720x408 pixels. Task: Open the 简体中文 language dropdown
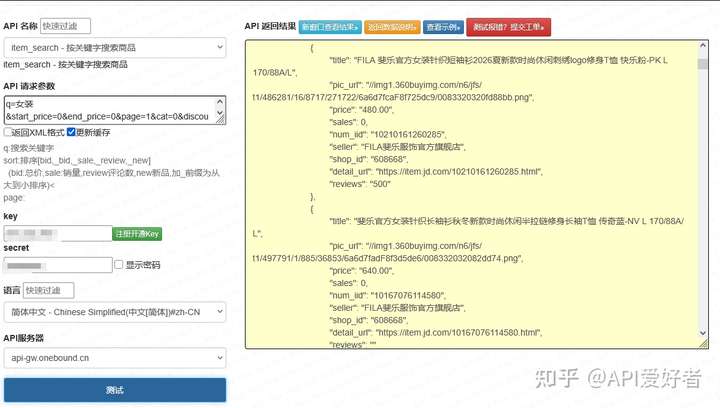(x=115, y=312)
